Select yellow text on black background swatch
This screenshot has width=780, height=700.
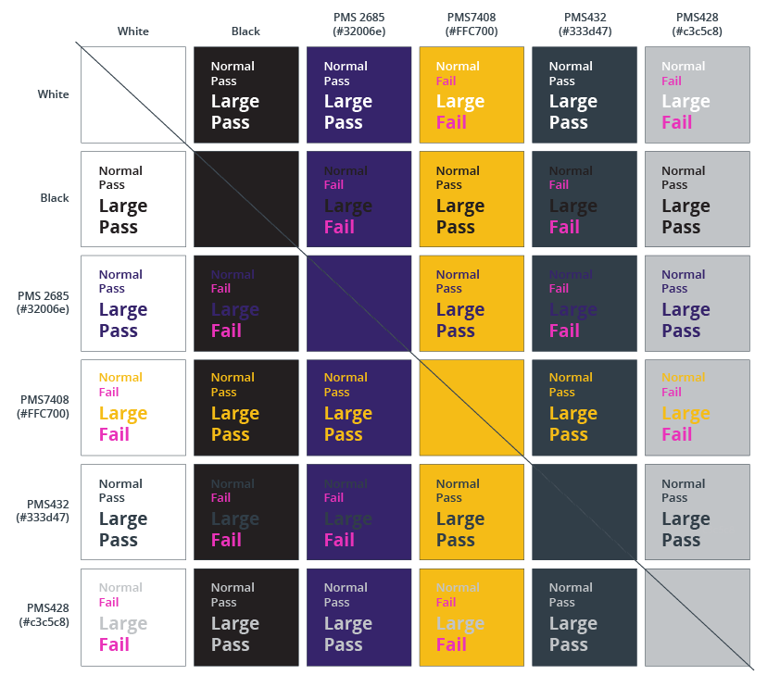pos(245,407)
